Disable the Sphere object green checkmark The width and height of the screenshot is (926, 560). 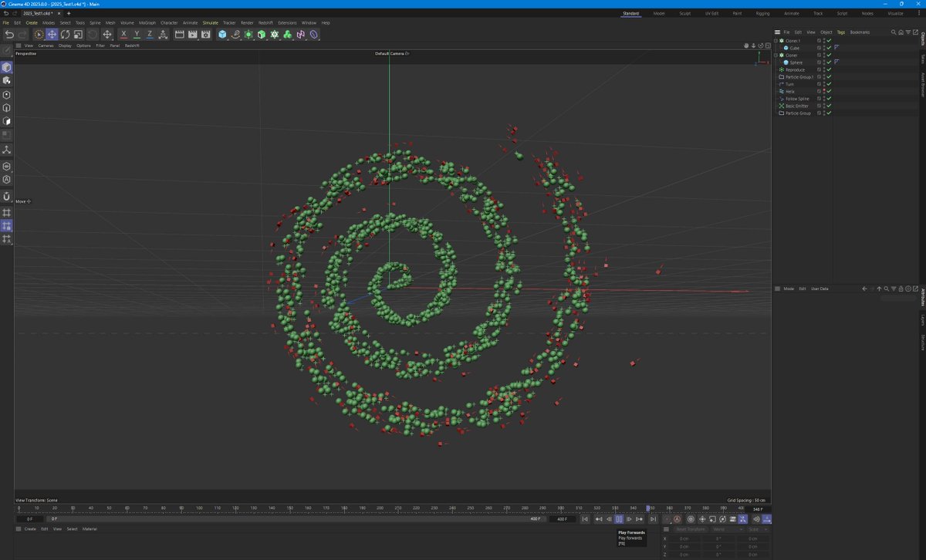pyautogui.click(x=829, y=62)
